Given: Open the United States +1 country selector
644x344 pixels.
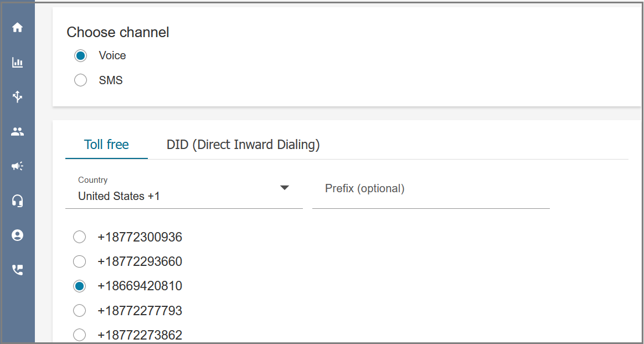Looking at the screenshot, I should 184,192.
